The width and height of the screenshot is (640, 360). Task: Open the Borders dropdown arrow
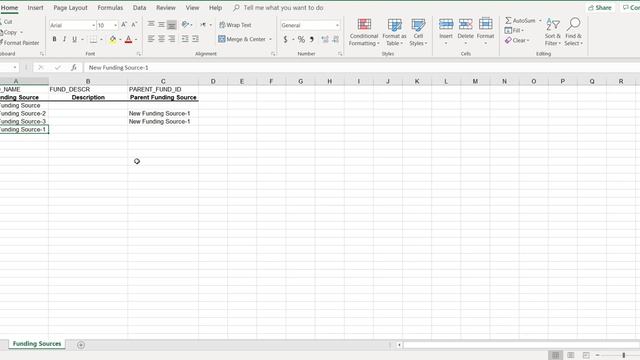click(x=101, y=40)
